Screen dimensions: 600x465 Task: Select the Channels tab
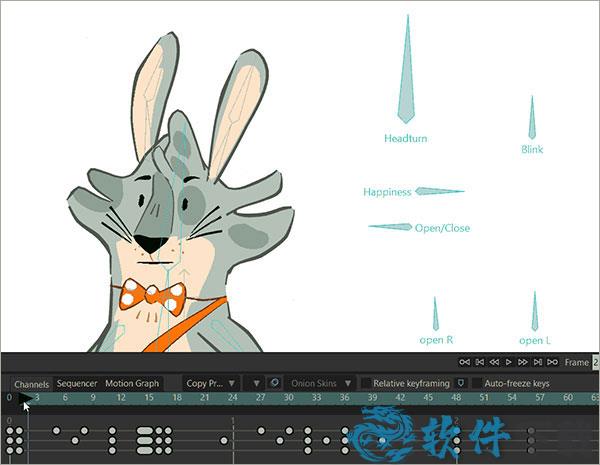[31, 384]
